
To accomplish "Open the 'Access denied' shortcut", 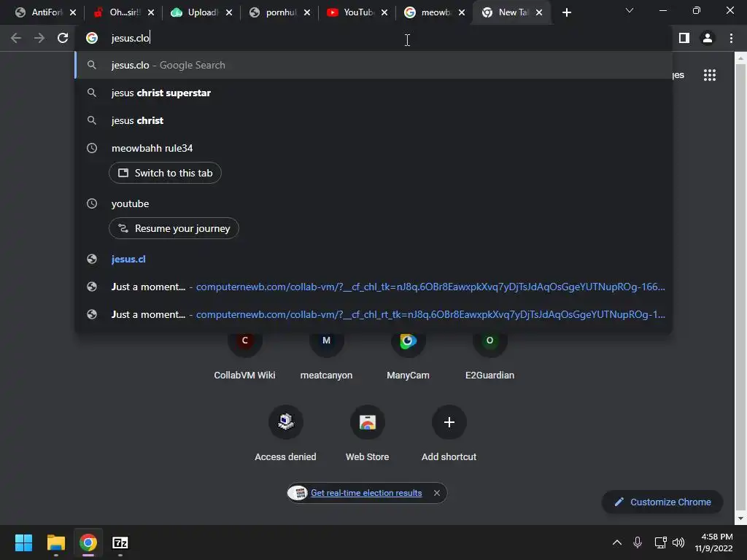I will click(x=285, y=433).
